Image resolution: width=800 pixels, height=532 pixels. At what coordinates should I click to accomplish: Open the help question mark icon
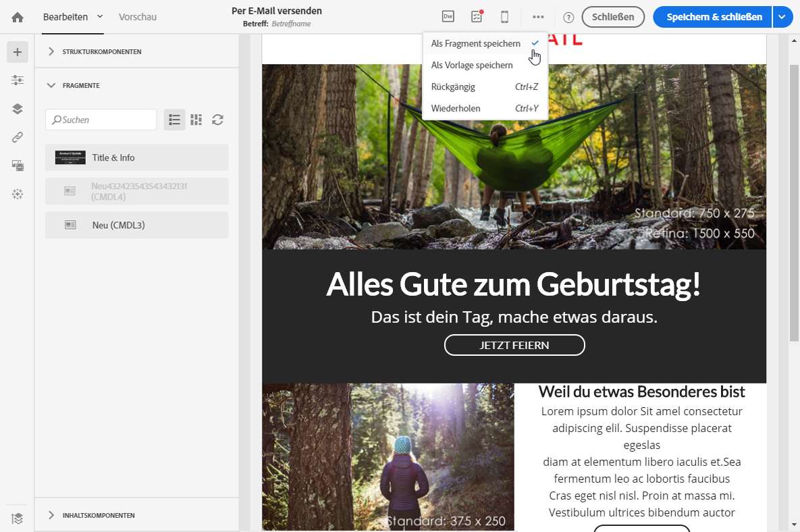568,18
